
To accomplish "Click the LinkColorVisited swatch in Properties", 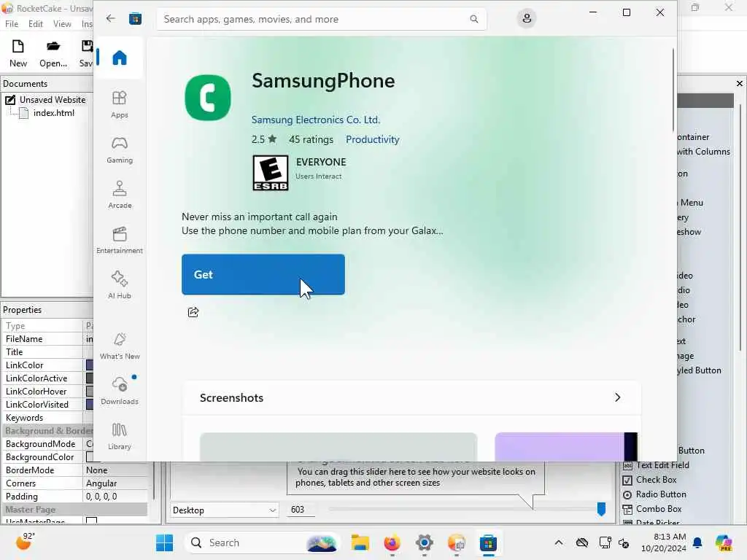I will point(90,404).
